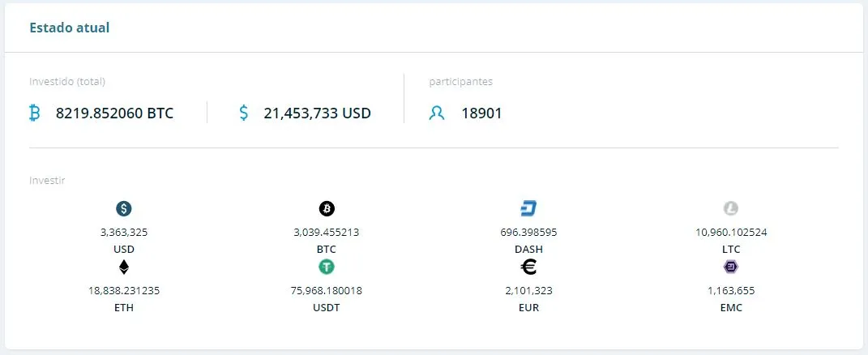
Task: Select the 10,960.102524 LTC amount
Action: point(731,232)
